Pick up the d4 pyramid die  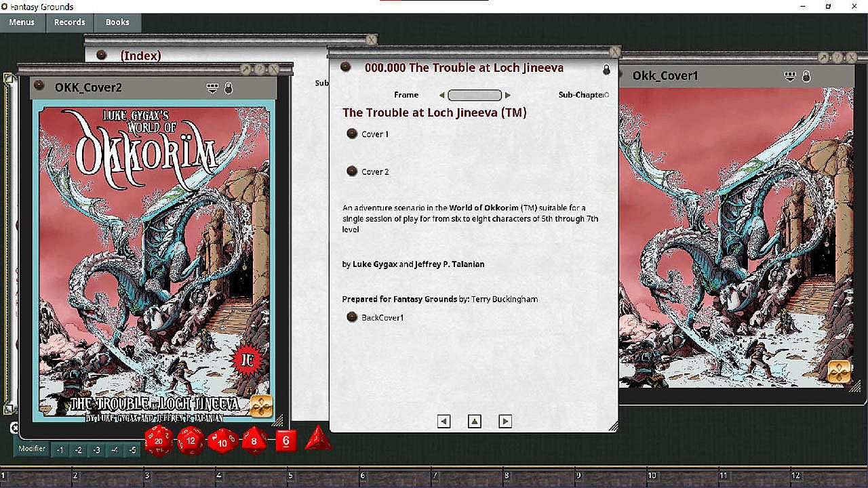click(x=317, y=439)
